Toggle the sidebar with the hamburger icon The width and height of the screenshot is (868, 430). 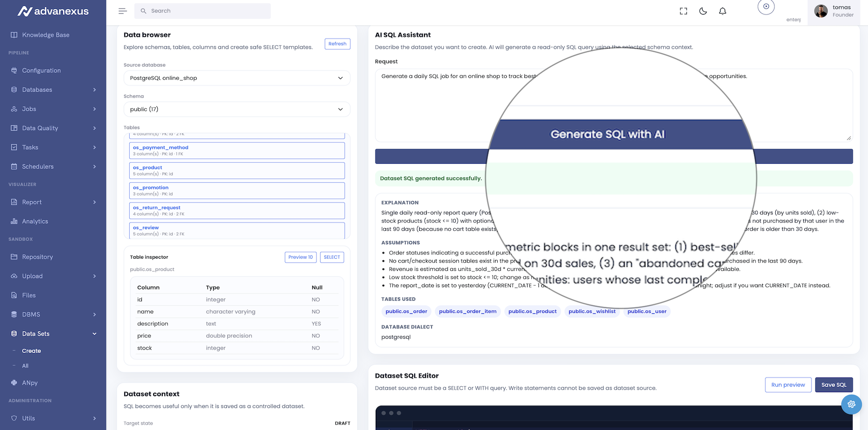[123, 11]
